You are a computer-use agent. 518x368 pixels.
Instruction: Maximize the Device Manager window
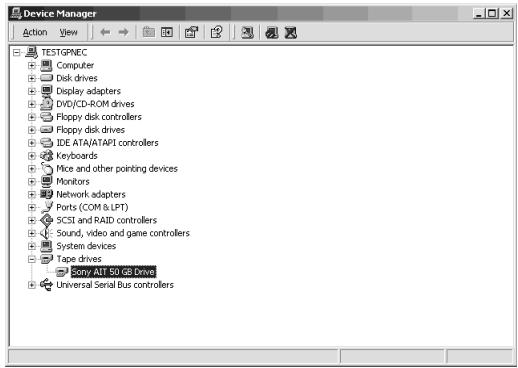[492, 13]
